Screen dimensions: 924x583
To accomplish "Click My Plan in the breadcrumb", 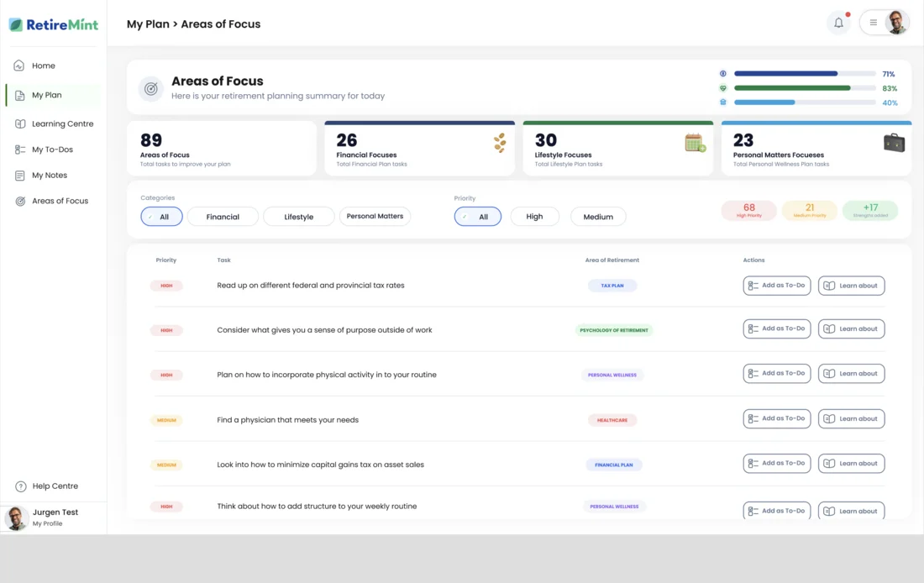I will pyautogui.click(x=148, y=24).
